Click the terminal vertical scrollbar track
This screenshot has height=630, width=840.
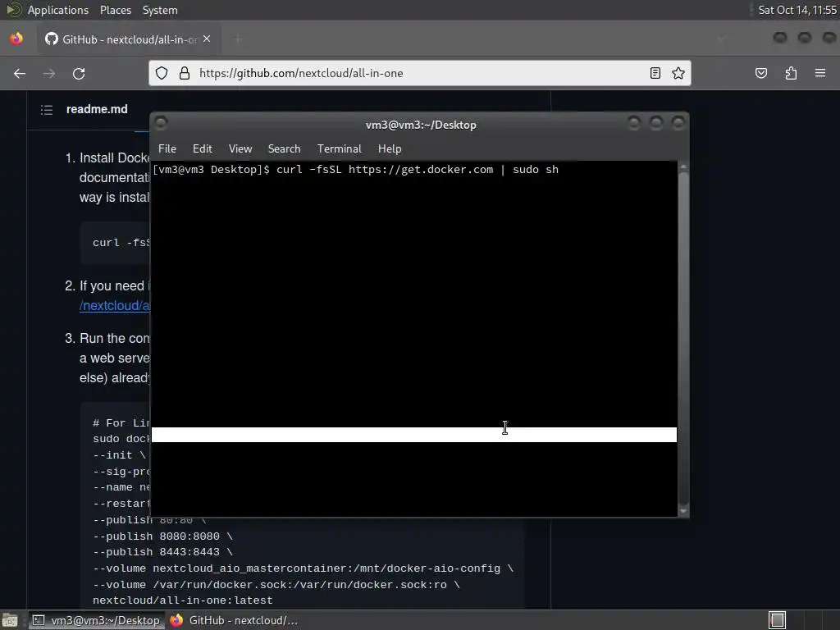683,339
